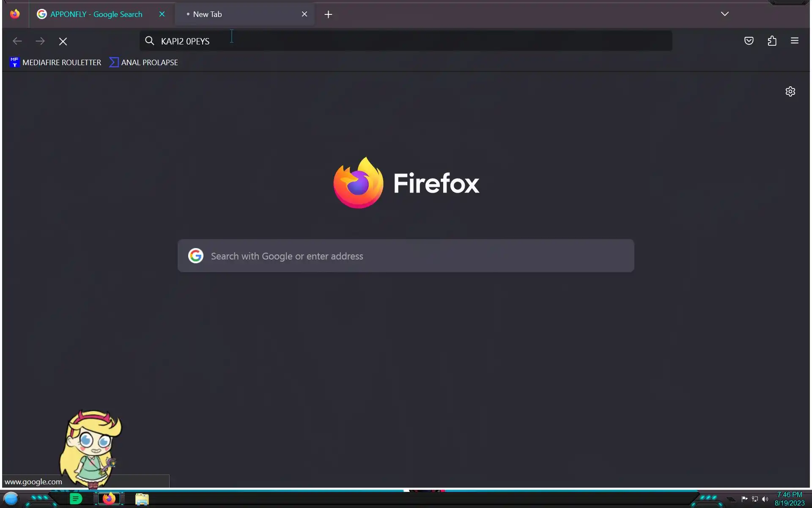This screenshot has width=812, height=508.
Task: Open file explorer from taskbar
Action: (142, 499)
